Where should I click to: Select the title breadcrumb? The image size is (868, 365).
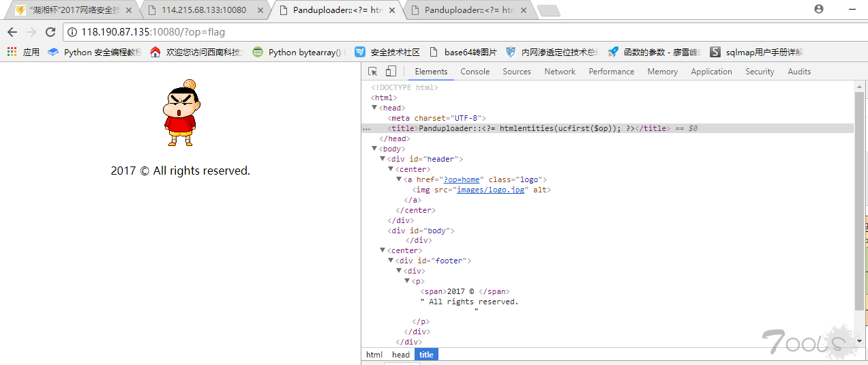426,354
